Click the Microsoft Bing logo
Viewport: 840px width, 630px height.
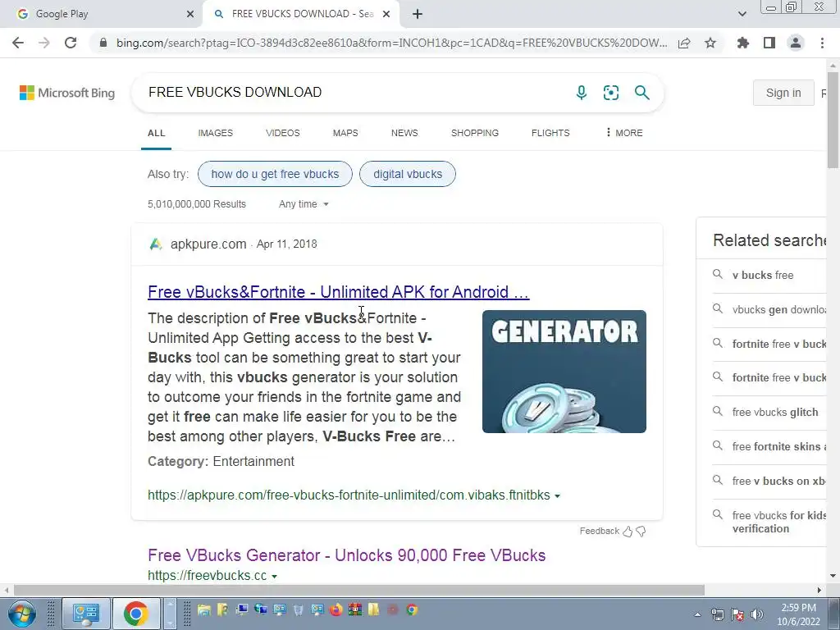pyautogui.click(x=67, y=93)
